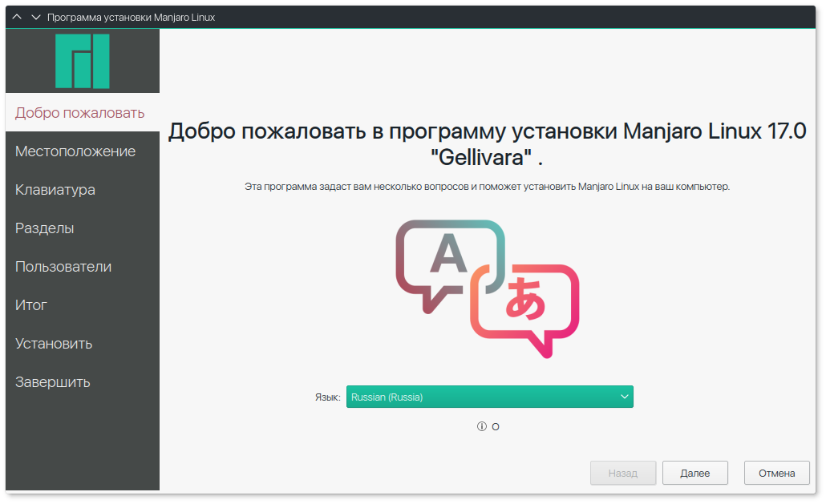Select the Добро пожаловать step in the sidebar
Screen dimensions: 826x504
click(x=80, y=113)
